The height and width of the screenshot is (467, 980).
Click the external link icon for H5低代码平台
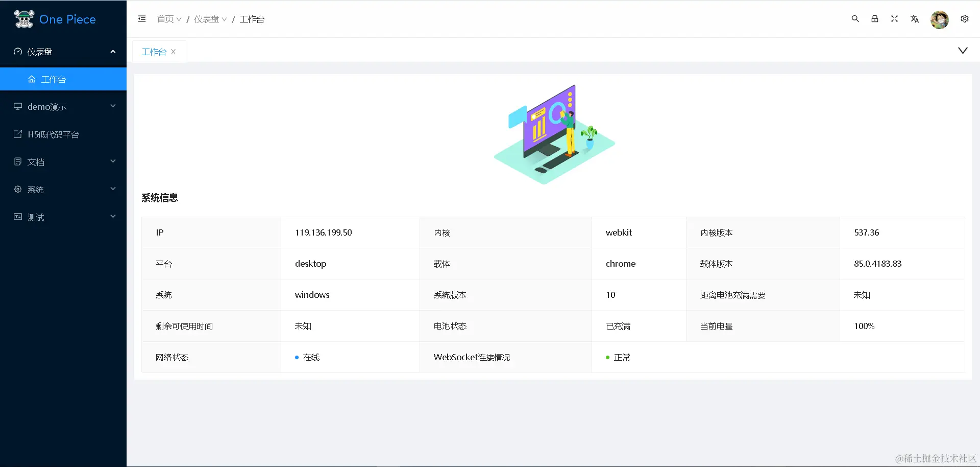(18, 134)
